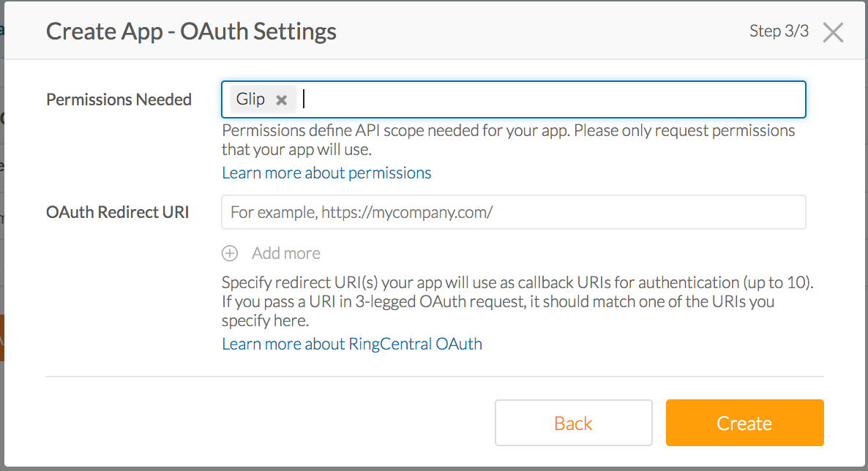Click the Step 3/3 indicator
The image size is (868, 471).
(779, 31)
